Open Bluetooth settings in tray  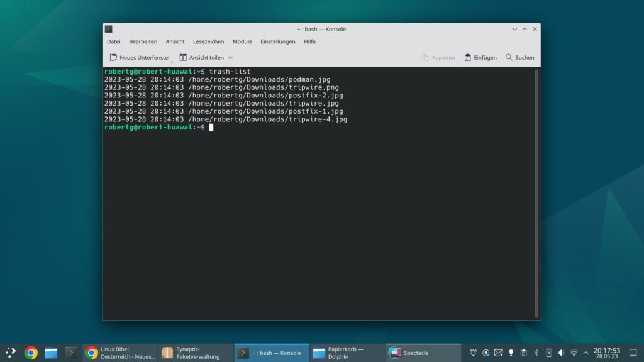536,353
